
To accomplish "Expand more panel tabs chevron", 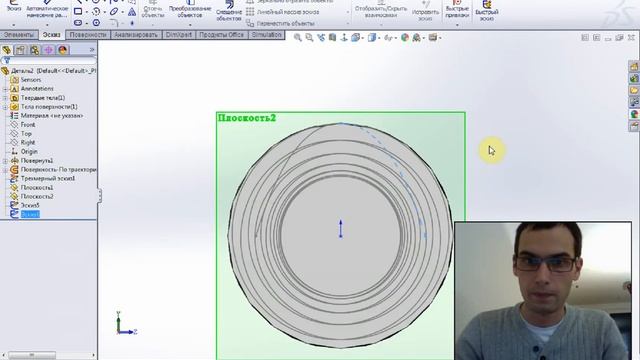I will [x=92, y=50].
